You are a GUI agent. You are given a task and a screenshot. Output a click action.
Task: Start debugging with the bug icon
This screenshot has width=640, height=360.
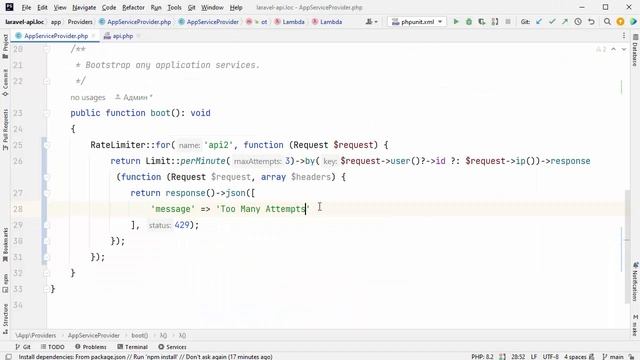[x=469, y=22]
